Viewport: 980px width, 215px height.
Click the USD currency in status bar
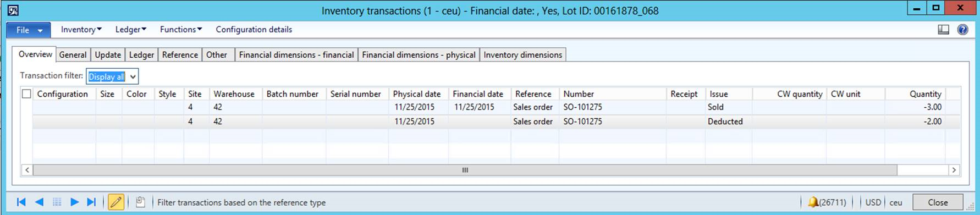coord(873,202)
